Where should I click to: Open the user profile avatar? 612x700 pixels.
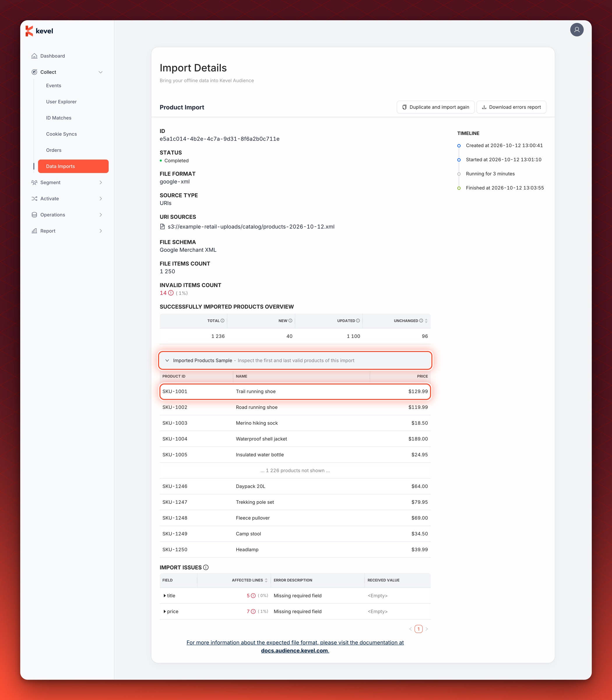pos(576,30)
